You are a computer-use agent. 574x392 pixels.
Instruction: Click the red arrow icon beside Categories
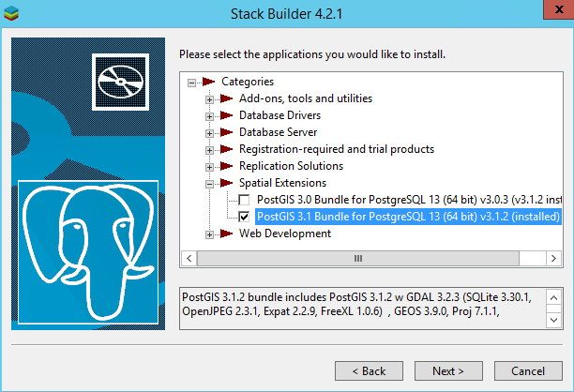[x=208, y=82]
